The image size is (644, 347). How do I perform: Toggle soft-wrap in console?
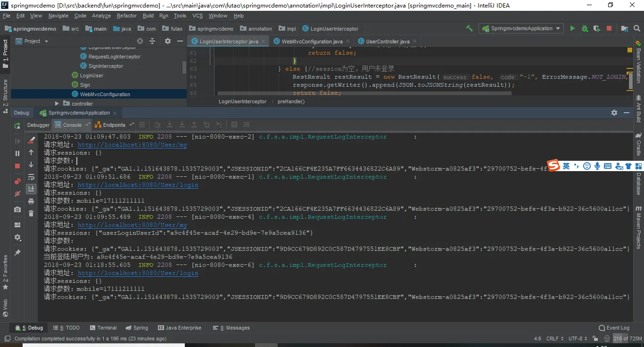coord(31,177)
